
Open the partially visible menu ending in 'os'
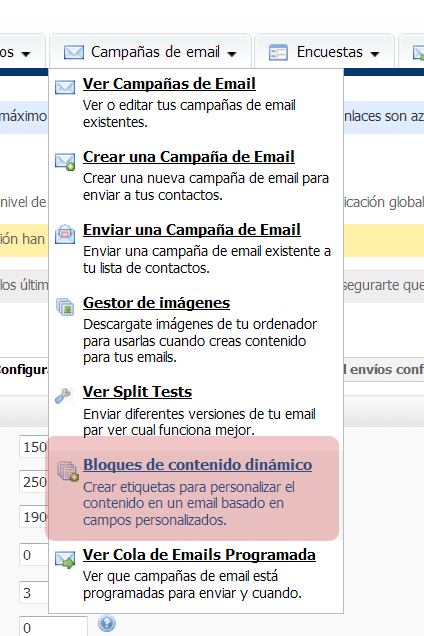pyautogui.click(x=21, y=52)
